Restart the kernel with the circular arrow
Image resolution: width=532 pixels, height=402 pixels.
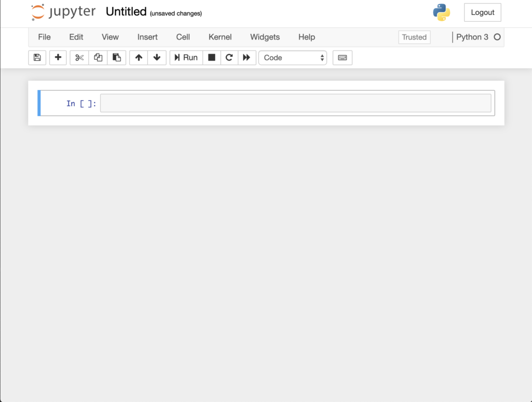point(229,58)
